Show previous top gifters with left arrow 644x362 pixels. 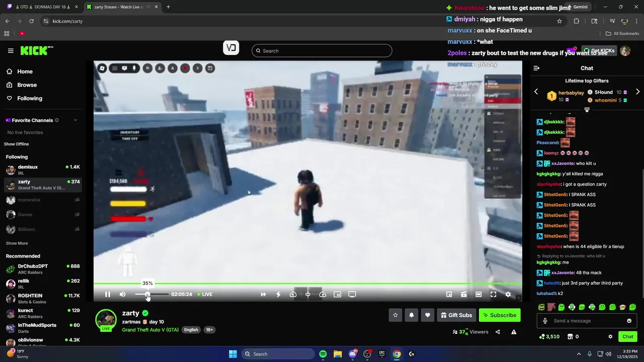[536, 92]
